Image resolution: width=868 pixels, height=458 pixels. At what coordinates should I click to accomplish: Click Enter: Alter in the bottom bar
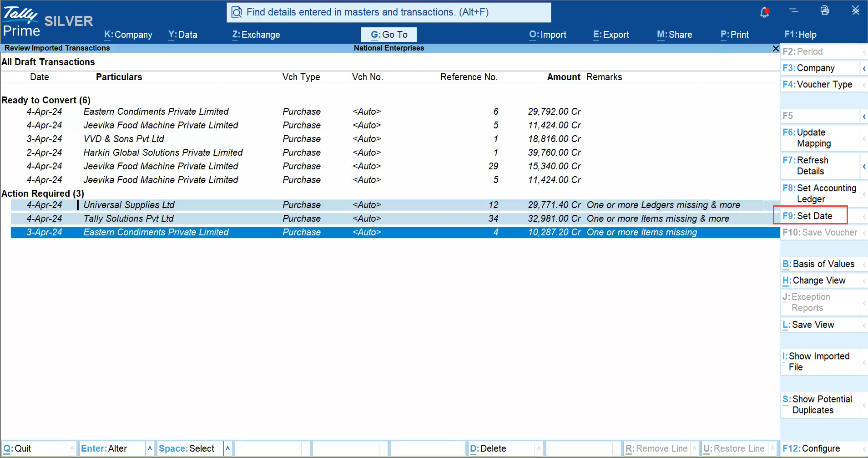tap(112, 448)
